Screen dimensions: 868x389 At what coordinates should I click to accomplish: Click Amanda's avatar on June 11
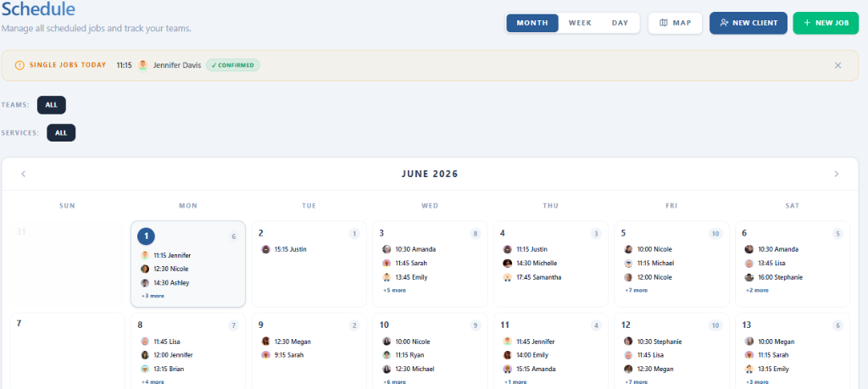click(507, 369)
